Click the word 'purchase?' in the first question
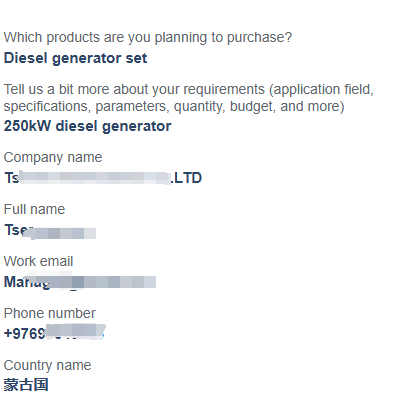412x404 pixels. point(259,38)
